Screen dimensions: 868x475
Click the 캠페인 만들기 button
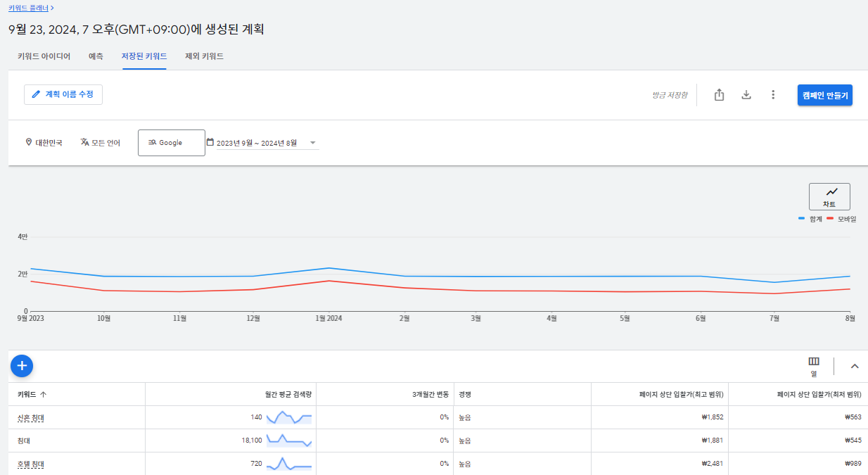click(825, 95)
